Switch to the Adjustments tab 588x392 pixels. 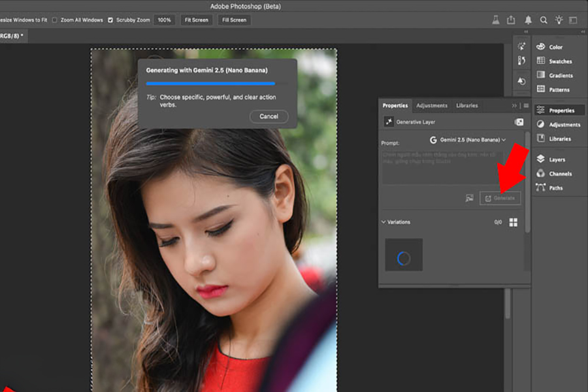click(432, 105)
